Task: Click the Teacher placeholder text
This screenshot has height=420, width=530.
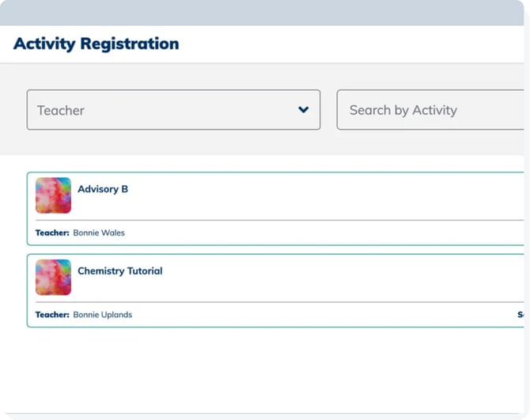Action: click(61, 111)
